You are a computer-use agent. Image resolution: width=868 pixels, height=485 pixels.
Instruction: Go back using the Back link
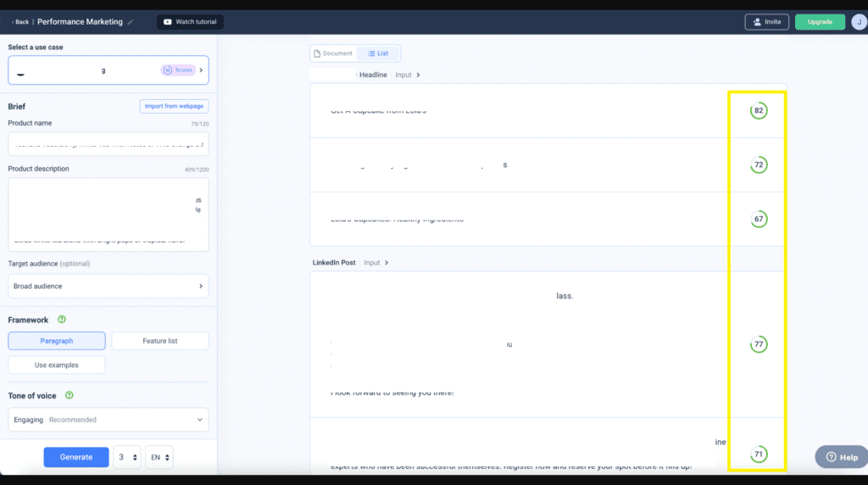coord(20,22)
